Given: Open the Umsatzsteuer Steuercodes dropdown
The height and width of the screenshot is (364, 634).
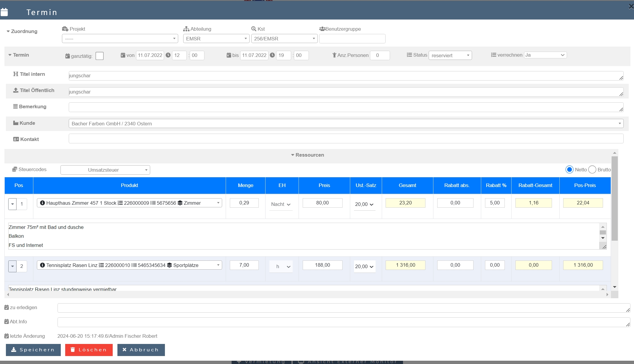Looking at the screenshot, I should click(x=105, y=170).
